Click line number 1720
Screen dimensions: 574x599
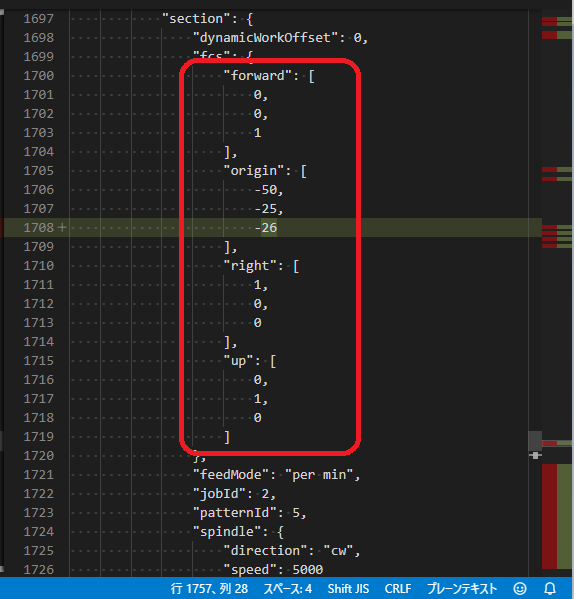pos(39,456)
